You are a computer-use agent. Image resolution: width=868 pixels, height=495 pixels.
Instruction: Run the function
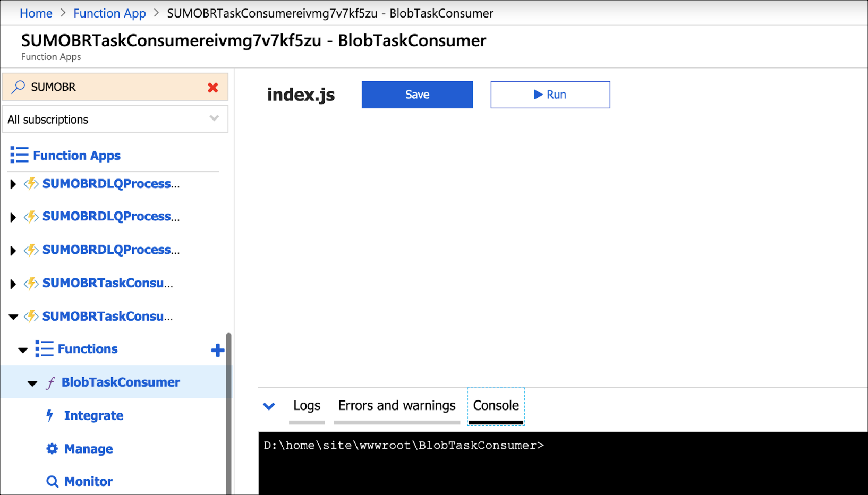550,95
